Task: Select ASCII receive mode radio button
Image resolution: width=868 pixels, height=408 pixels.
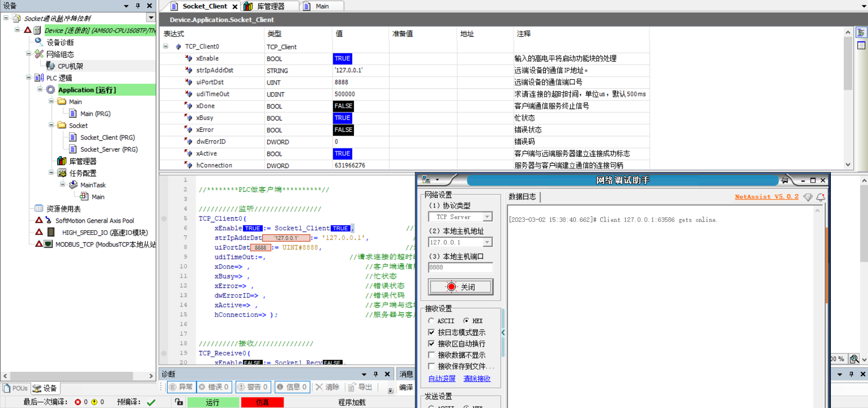Action: [431, 321]
